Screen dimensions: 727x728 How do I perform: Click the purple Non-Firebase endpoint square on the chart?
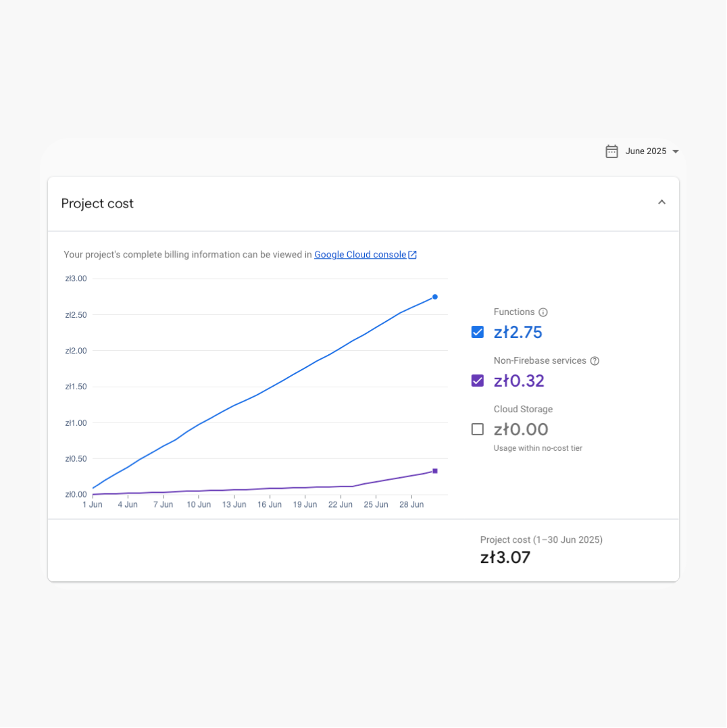point(434,470)
